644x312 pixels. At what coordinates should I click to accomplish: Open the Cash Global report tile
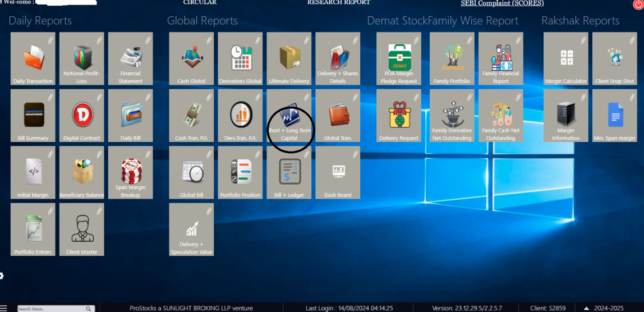(x=191, y=59)
